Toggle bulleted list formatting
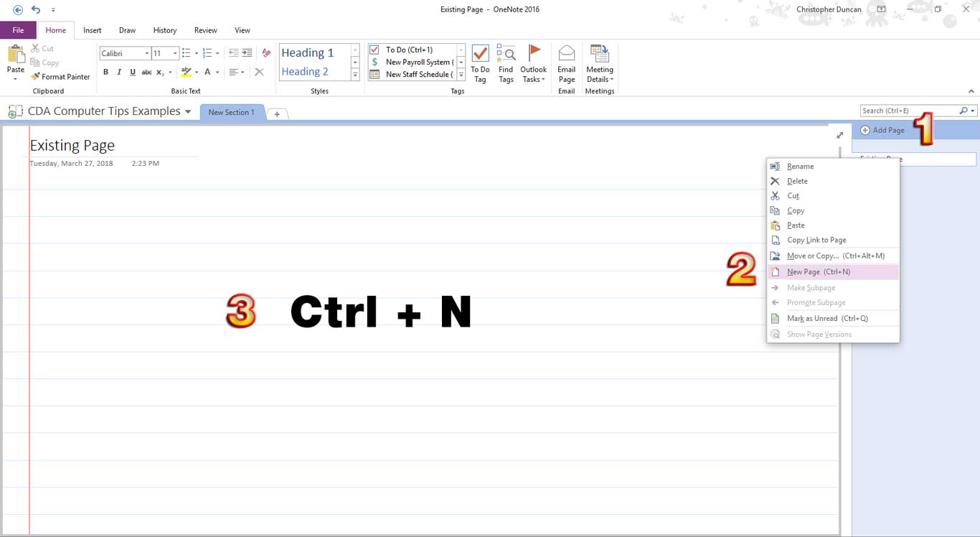 click(185, 52)
